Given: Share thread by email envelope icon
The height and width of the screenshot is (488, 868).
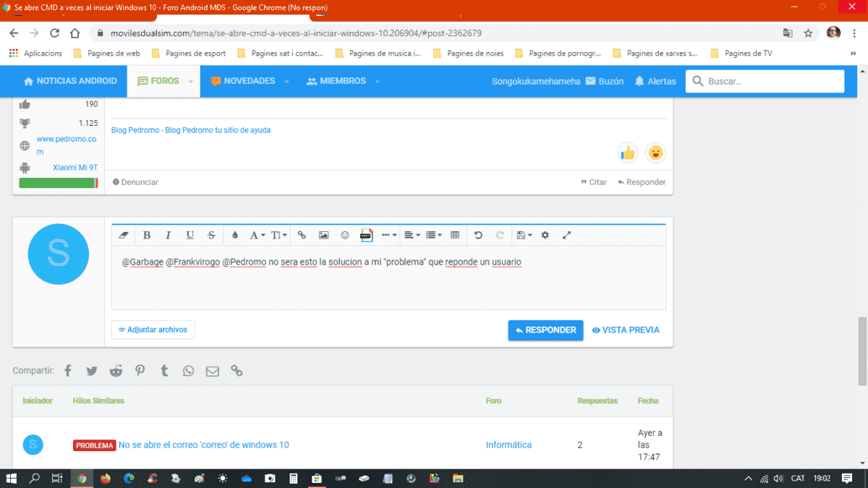Looking at the screenshot, I should click(212, 371).
